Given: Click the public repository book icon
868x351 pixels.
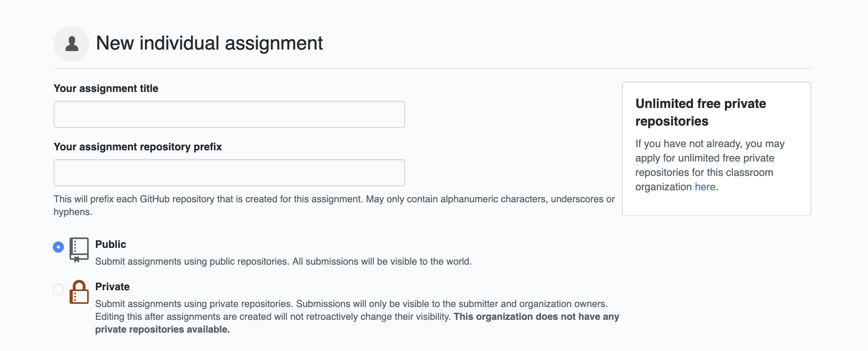Looking at the screenshot, I should click(x=80, y=248).
